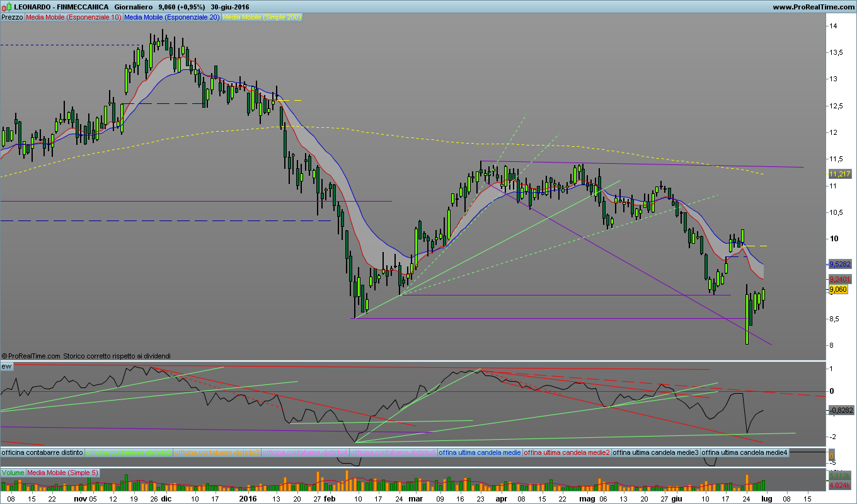Click the 14 price level on right axis
The width and height of the screenshot is (857, 504).
click(833, 26)
